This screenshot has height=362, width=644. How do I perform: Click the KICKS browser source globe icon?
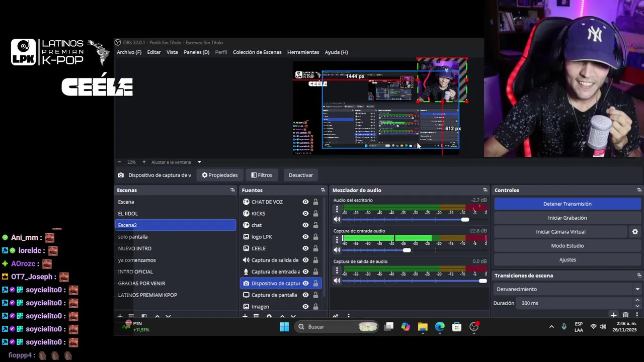point(246,213)
